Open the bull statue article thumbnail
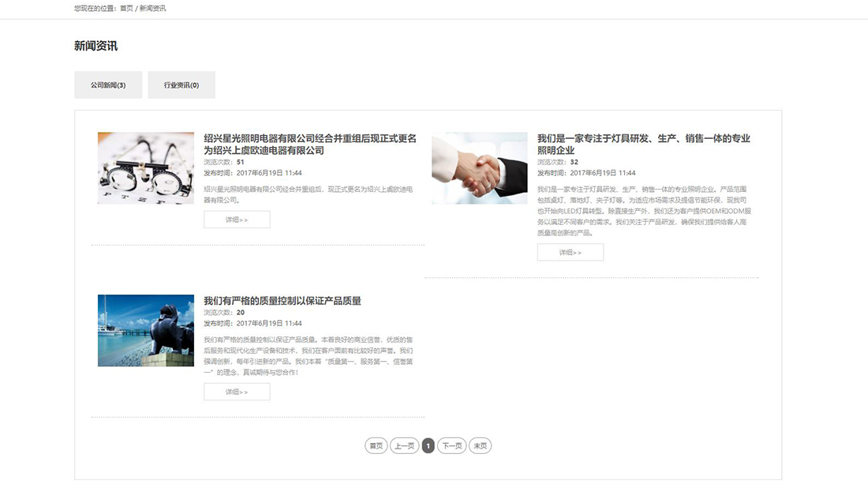Screen dimensions: 868x488 click(x=145, y=331)
